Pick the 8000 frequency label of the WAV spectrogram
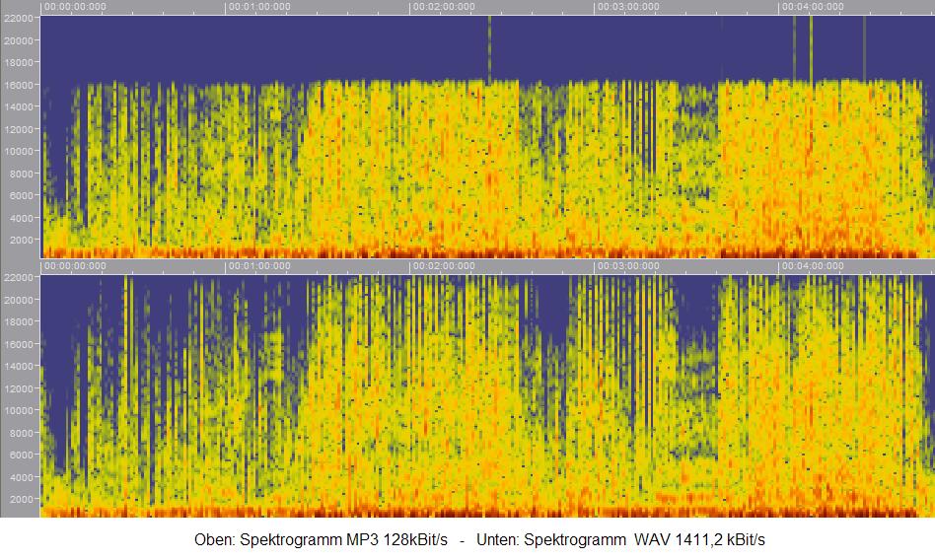This screenshot has height=560, width=935. (21, 433)
